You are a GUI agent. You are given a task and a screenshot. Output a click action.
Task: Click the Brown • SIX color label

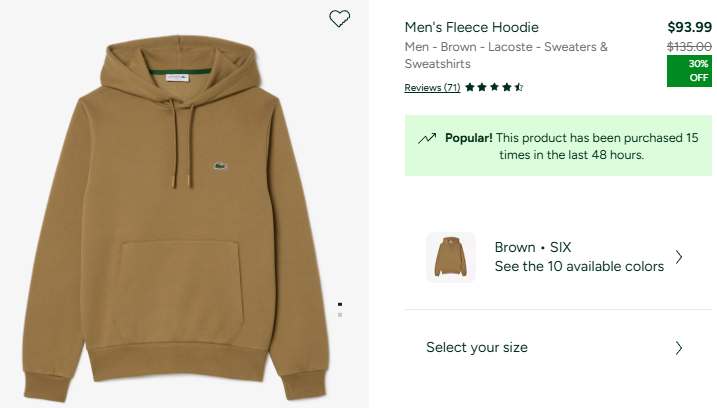click(x=533, y=247)
